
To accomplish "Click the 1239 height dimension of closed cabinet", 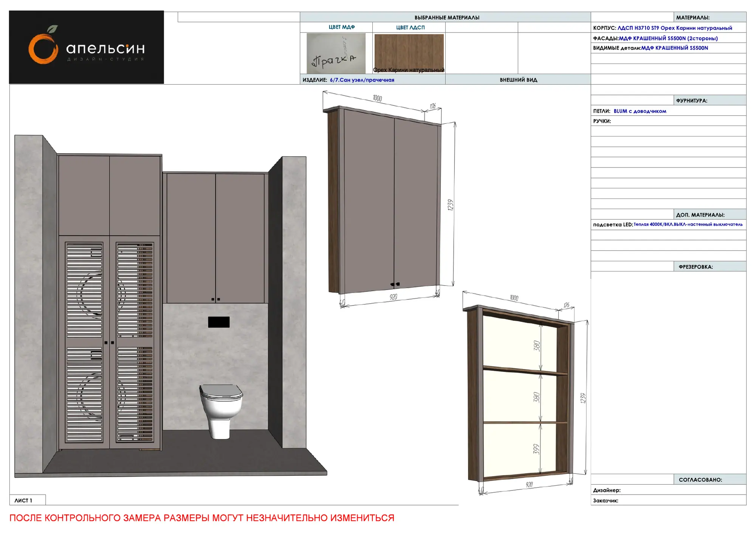I will (x=450, y=205).
